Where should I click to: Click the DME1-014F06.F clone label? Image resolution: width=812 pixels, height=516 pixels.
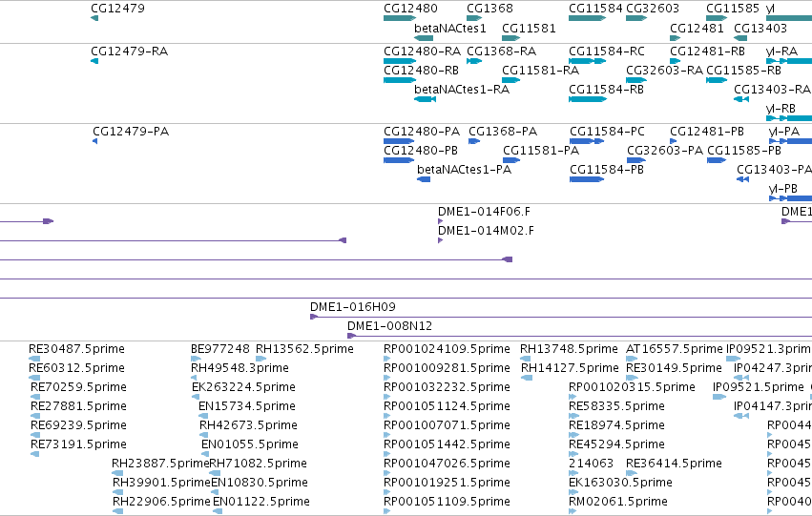click(484, 211)
